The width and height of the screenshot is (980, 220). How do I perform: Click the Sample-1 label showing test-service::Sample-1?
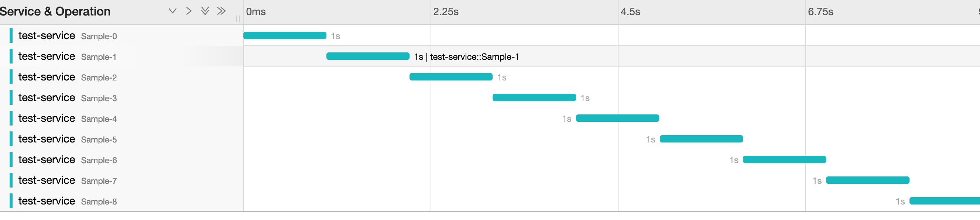point(467,56)
